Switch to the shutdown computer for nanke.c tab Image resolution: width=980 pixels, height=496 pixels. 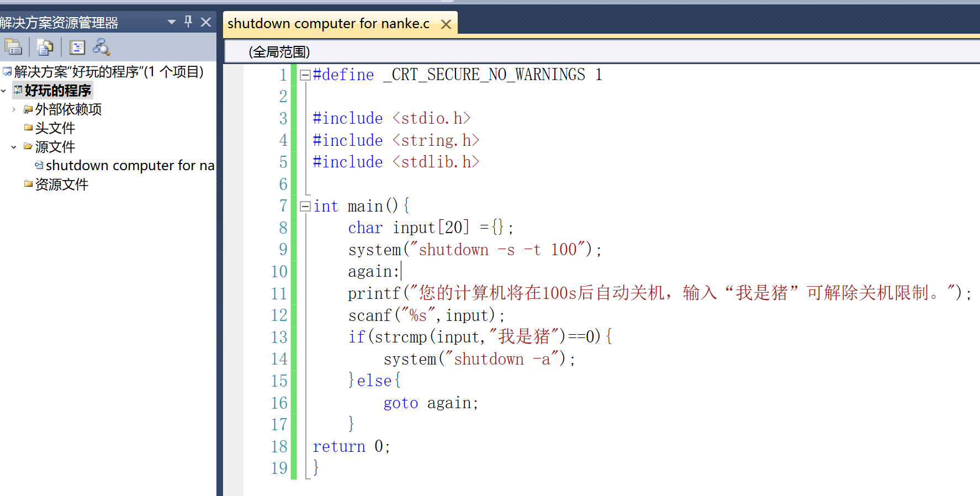tap(329, 24)
